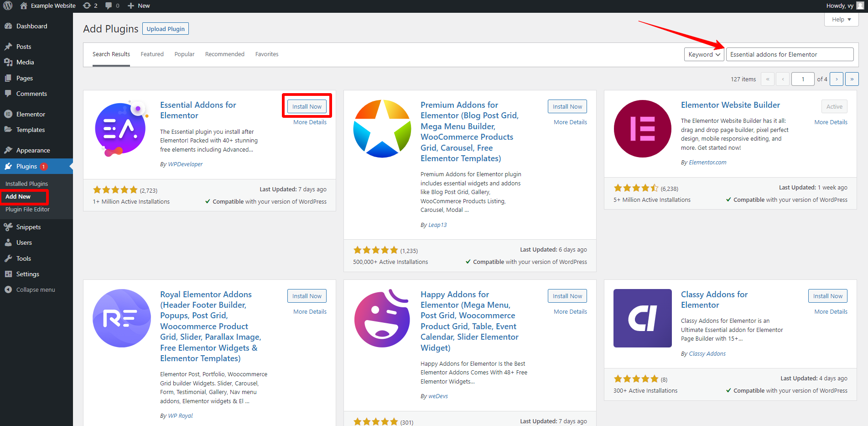The image size is (868, 426).
Task: Click the WordPress logo icon
Action: coord(8,5)
